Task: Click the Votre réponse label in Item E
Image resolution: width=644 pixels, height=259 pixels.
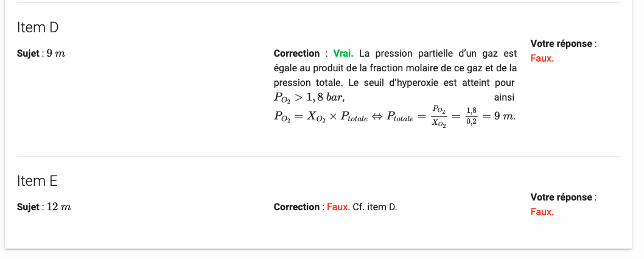Action: (x=561, y=197)
